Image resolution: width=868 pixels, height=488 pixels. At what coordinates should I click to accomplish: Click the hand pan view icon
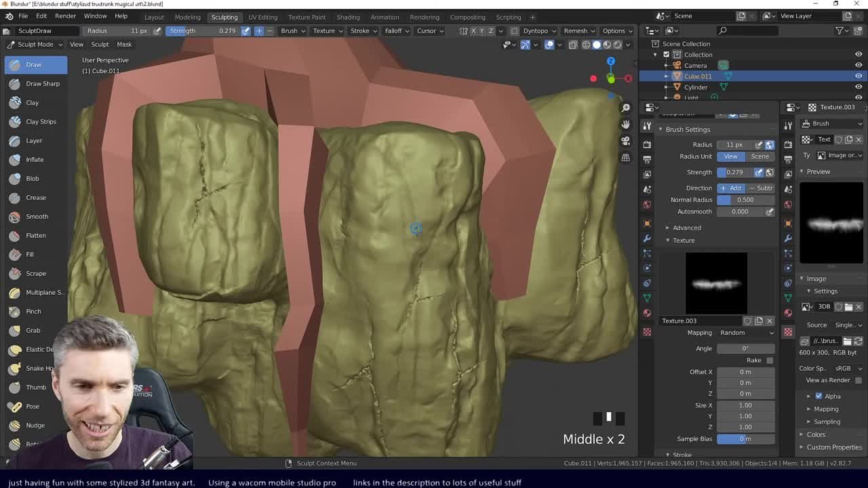pos(625,124)
